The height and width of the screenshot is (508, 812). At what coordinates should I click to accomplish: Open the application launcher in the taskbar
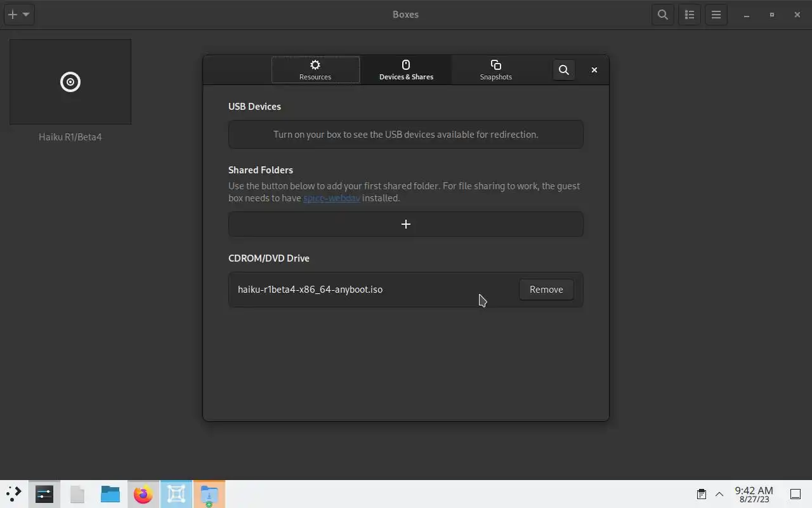[14, 494]
